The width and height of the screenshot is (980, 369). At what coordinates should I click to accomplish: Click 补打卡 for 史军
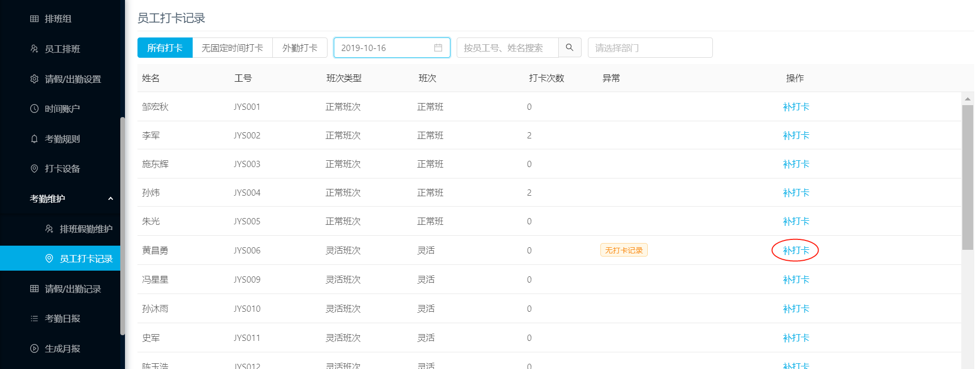(x=796, y=338)
